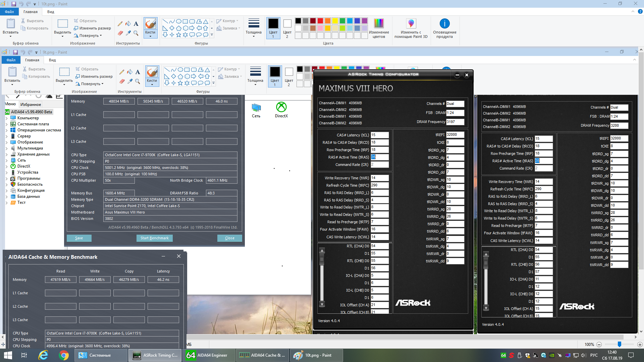Select the Magnifier tool in the top ribbon
Viewport: 644px width, 362px height.
pyautogui.click(x=136, y=33)
